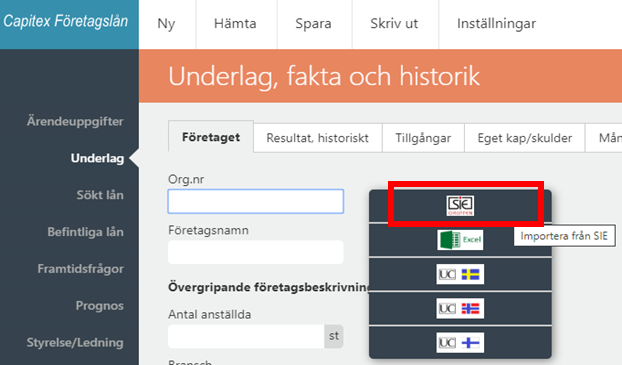622x365 pixels.
Task: Go to Sökt lån section
Action: coord(100,195)
